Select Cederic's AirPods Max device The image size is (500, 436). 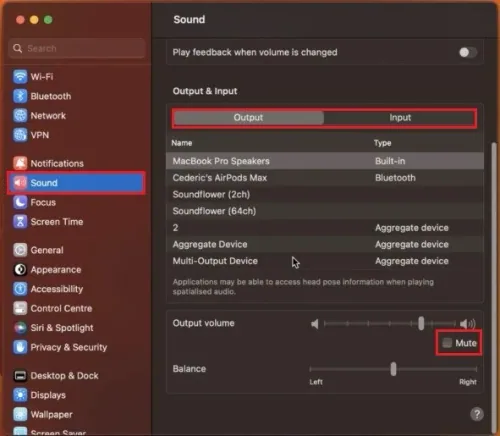(325, 178)
